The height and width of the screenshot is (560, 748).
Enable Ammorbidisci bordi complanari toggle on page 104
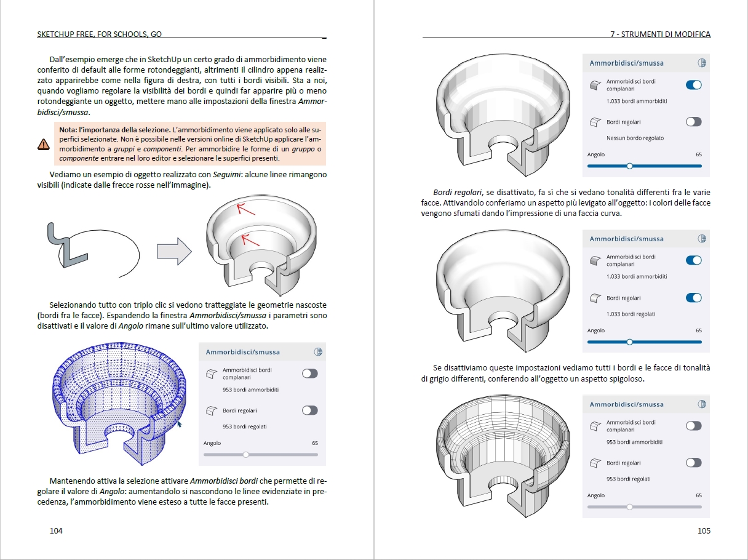point(309,374)
